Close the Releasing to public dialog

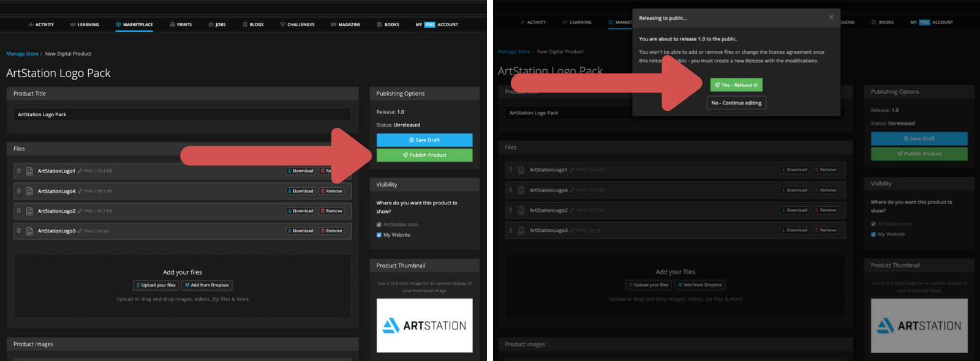coord(831,17)
